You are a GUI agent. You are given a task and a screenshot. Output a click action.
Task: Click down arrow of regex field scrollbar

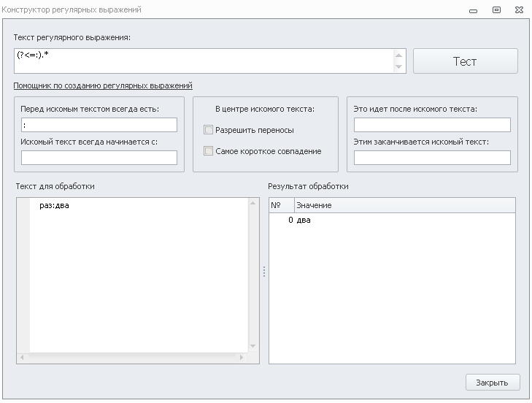[399, 66]
